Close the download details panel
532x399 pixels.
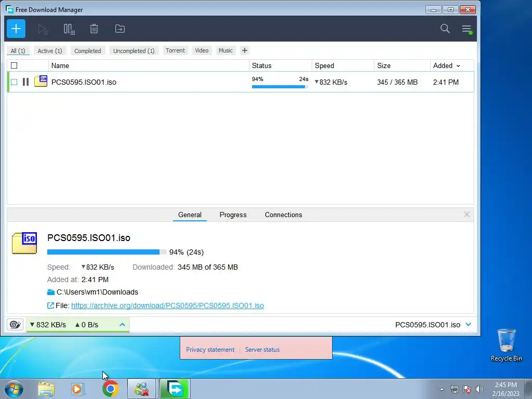tap(467, 215)
